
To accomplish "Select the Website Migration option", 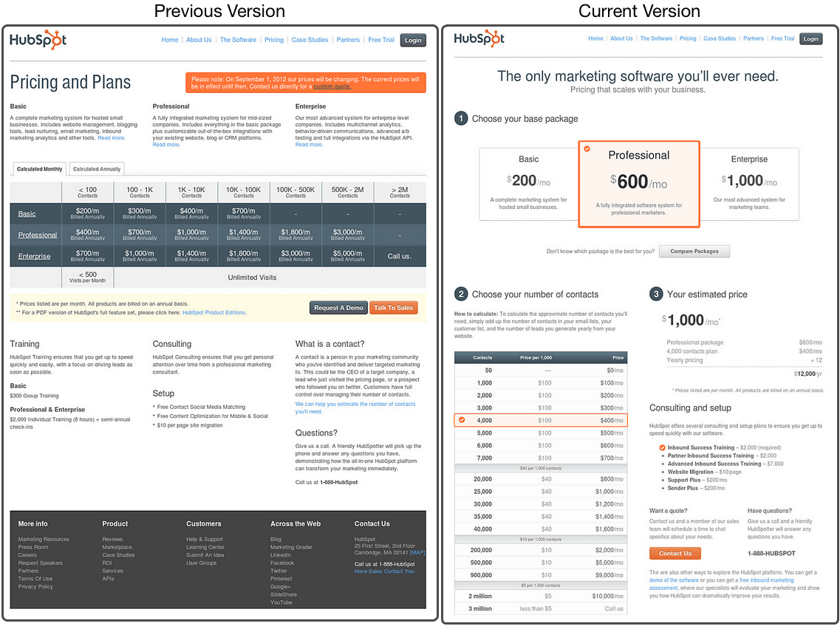I will coord(705,472).
